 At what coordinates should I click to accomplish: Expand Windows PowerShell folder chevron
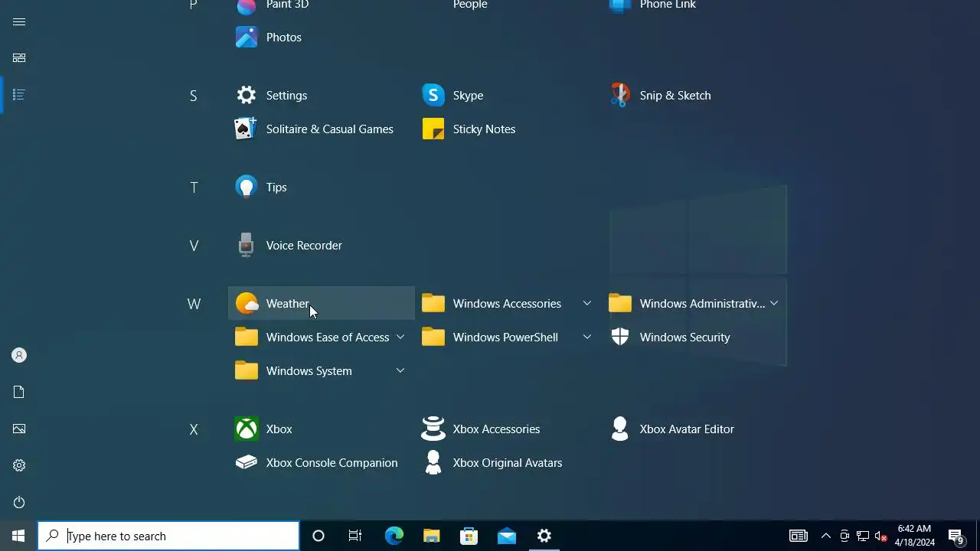[x=587, y=337]
